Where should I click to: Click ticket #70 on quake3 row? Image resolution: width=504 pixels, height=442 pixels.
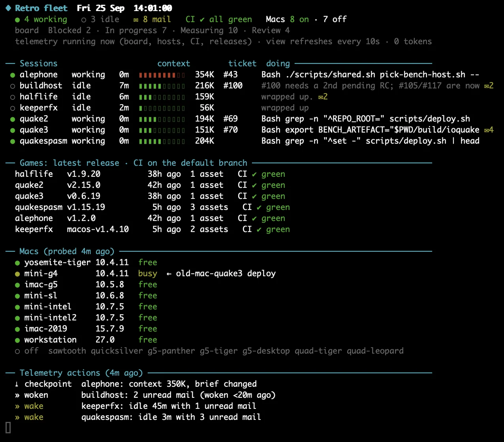click(231, 130)
